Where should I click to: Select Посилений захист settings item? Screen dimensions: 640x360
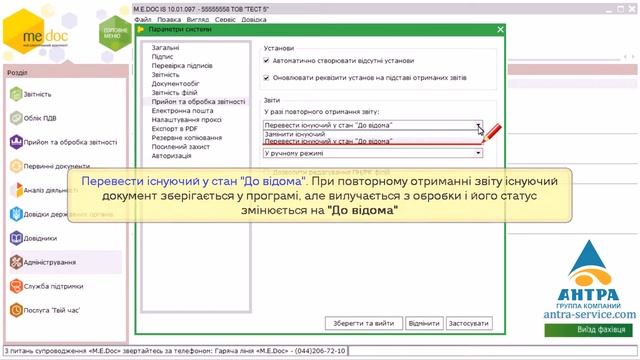[180, 147]
